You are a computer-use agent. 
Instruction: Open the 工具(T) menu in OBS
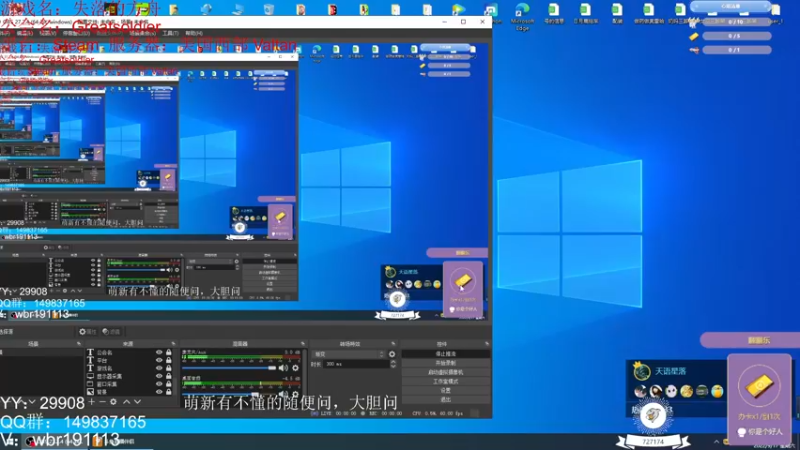point(170,33)
